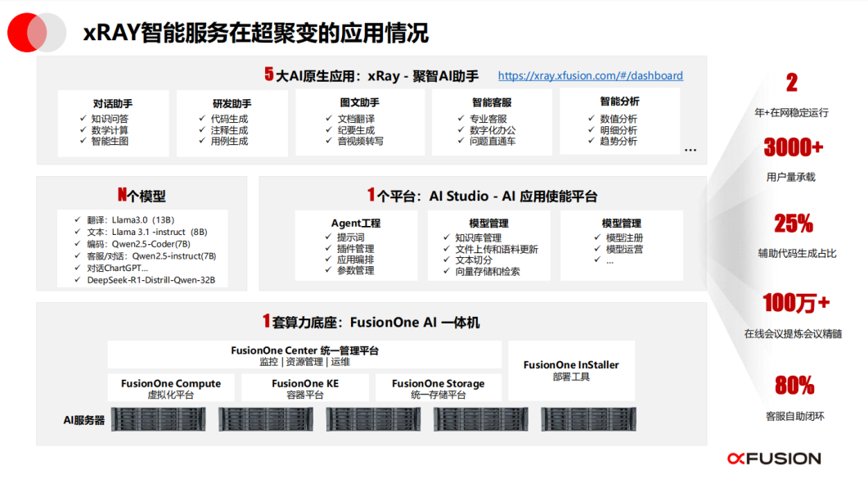This screenshot has width=868, height=488.
Task: Click the 提示词 item
Action: click(351, 237)
